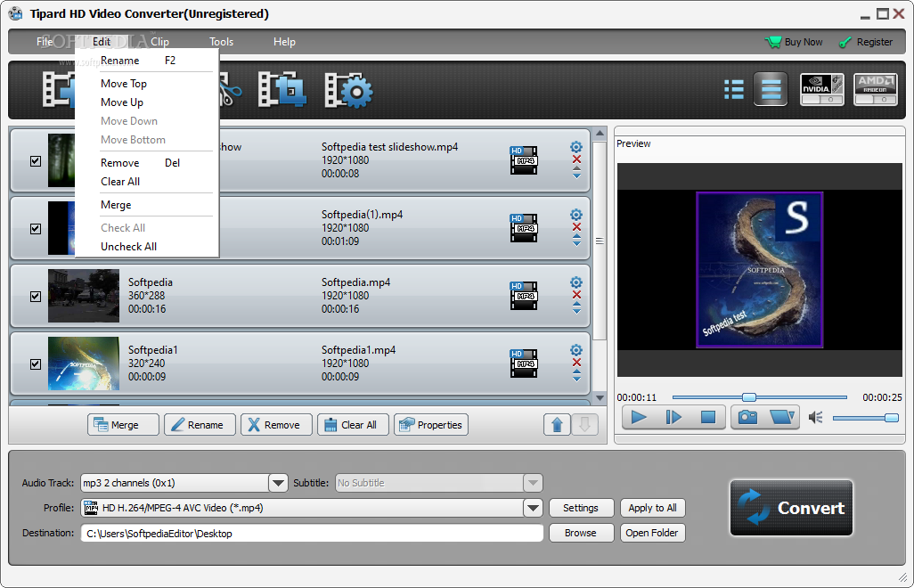Open the video preferences gear toolbar icon

pyautogui.click(x=348, y=90)
